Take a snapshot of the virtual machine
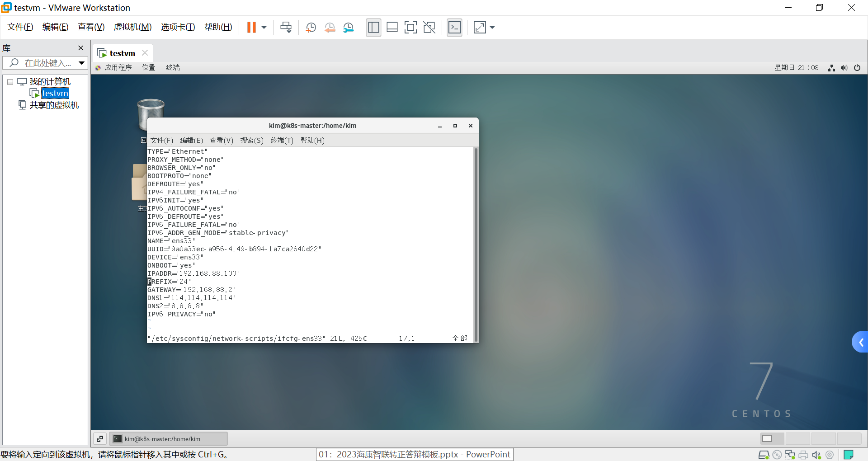 (311, 28)
